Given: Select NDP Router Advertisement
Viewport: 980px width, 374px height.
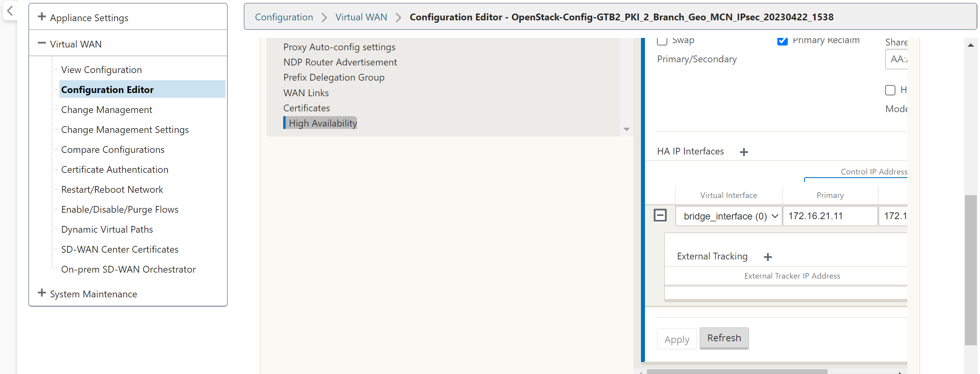Looking at the screenshot, I should [340, 62].
